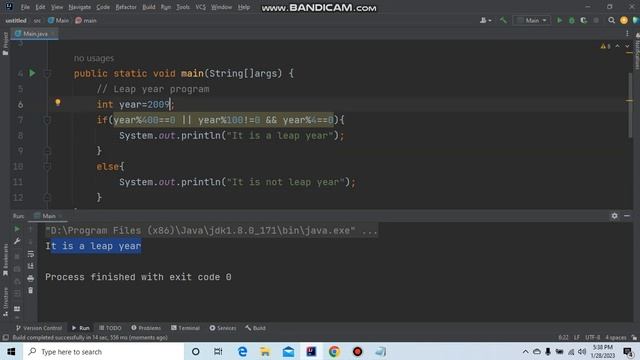640x360 pixels.
Task: Click the Stop process toolbar icon
Action: pyautogui.click(x=596, y=20)
